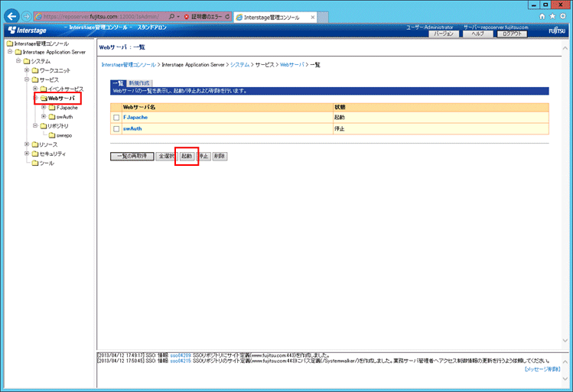Open a new blank browser tab

pos(322,17)
